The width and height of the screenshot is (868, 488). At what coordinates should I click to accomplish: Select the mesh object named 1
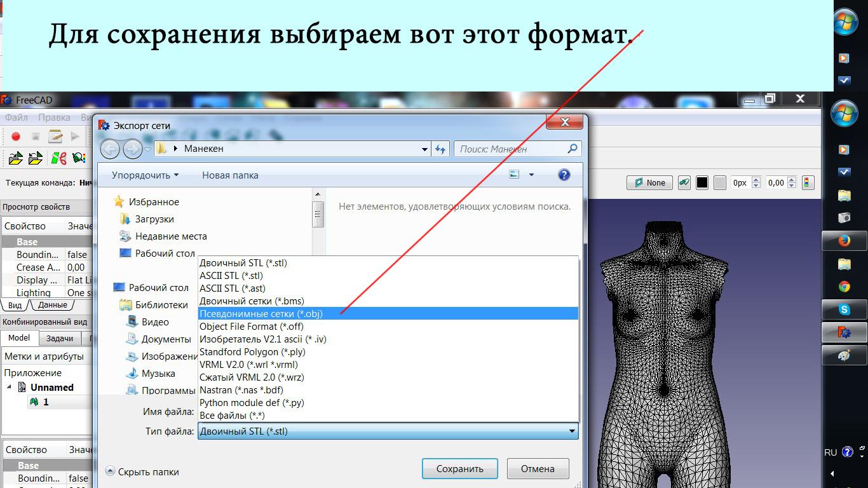pyautogui.click(x=45, y=402)
